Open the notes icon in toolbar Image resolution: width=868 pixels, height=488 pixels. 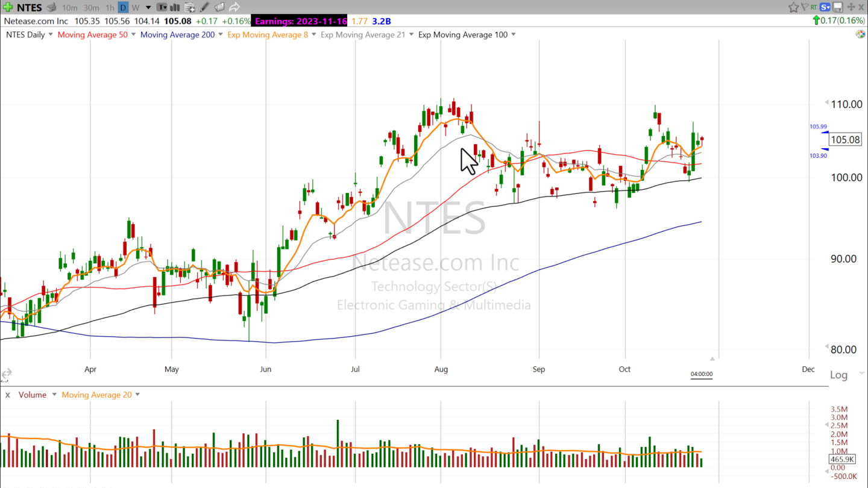tap(220, 7)
